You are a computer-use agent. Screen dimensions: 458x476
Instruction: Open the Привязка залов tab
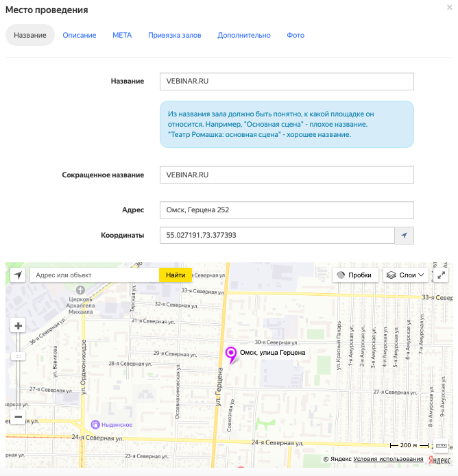tap(174, 35)
